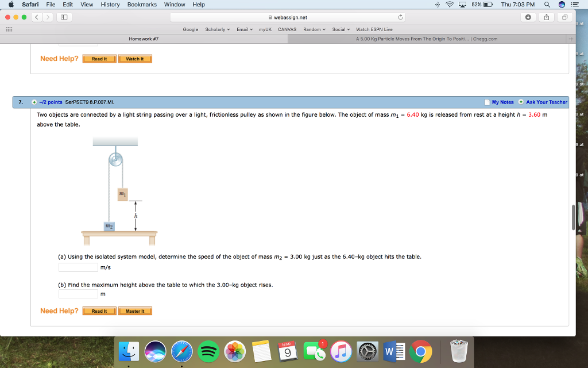The image size is (588, 368).
Task: Open the Random bookmarks dropdown
Action: pyautogui.click(x=313, y=29)
